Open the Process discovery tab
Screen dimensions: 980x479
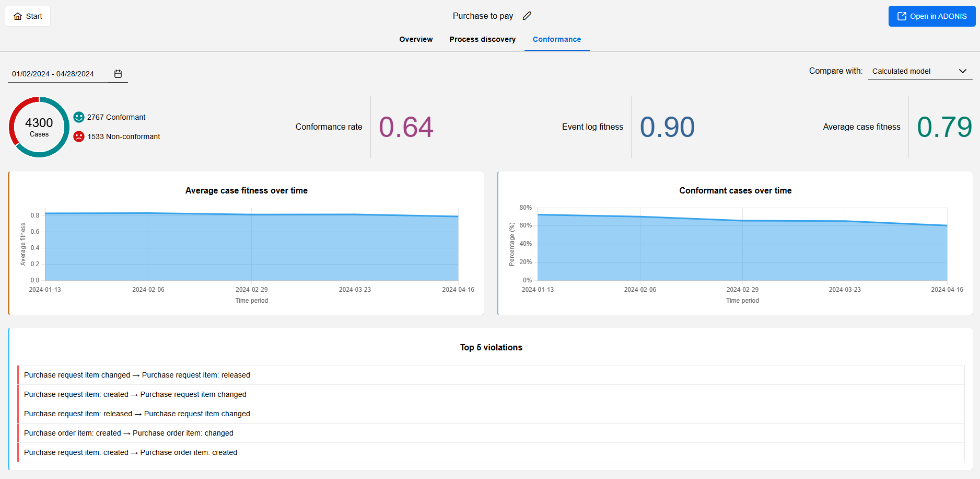[x=482, y=39]
